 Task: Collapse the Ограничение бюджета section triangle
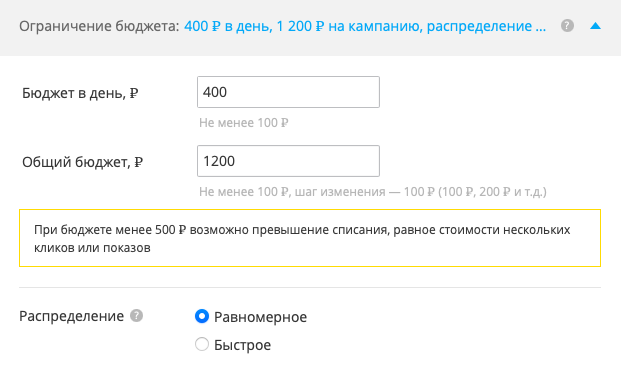(595, 26)
